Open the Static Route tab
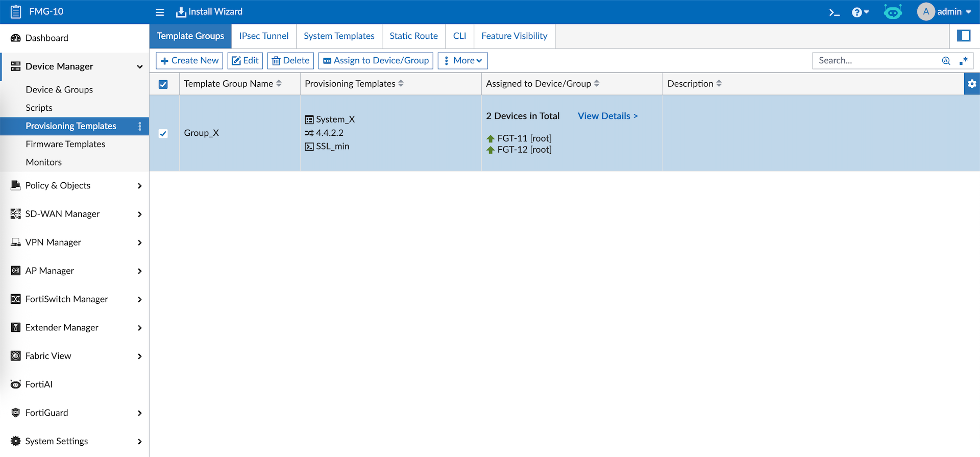The image size is (980, 457). [x=413, y=36]
